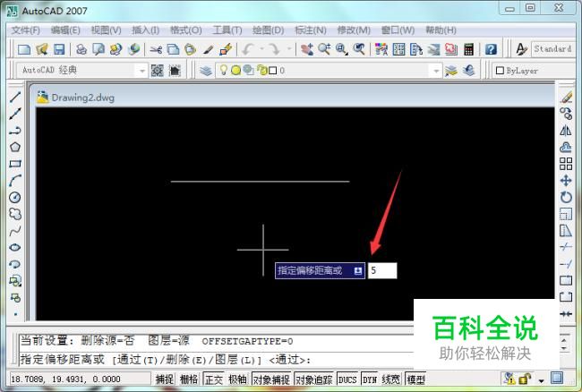Viewport: 582px width, 392px height.
Task: Select the Trim tool
Action: pyautogui.click(x=566, y=247)
